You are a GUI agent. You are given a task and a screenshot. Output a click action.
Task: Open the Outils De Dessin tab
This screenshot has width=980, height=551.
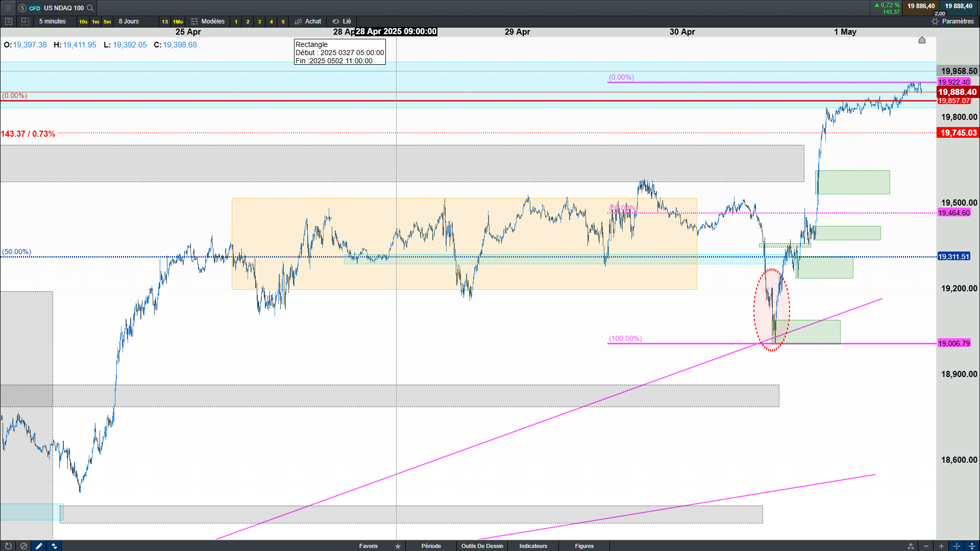[x=482, y=546]
